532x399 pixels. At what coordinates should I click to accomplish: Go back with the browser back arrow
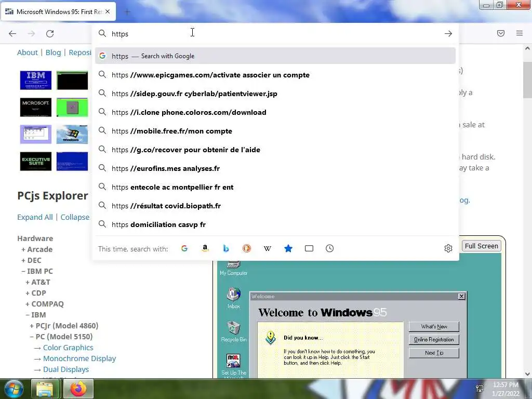tap(12, 34)
